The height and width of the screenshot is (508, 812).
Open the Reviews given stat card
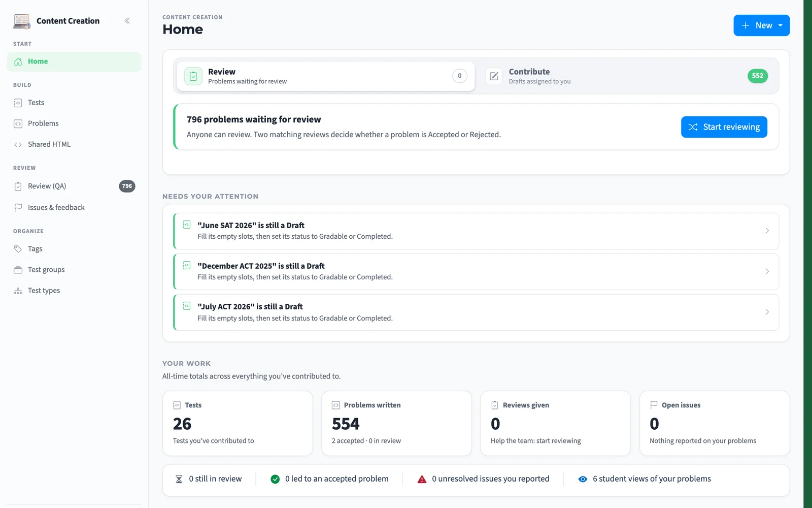coord(555,423)
